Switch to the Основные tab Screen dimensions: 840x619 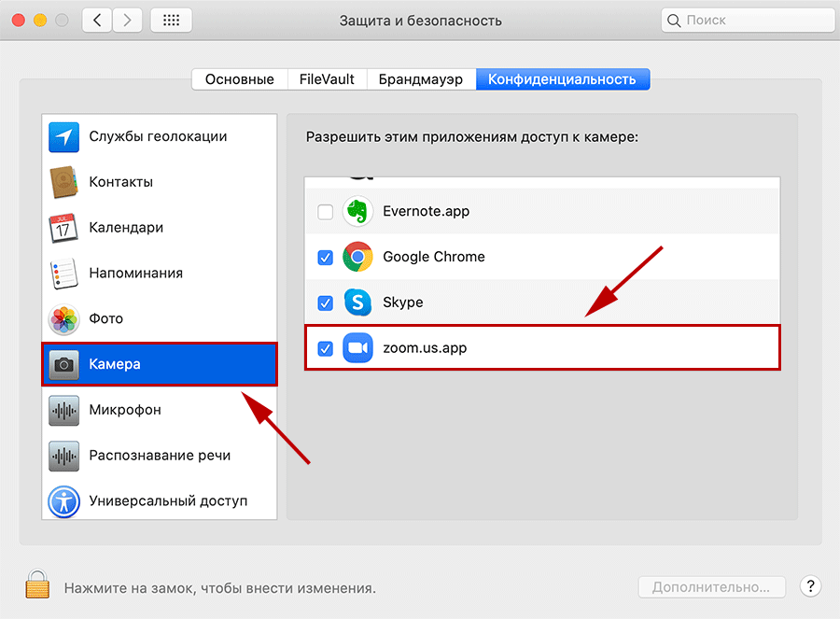[240, 79]
